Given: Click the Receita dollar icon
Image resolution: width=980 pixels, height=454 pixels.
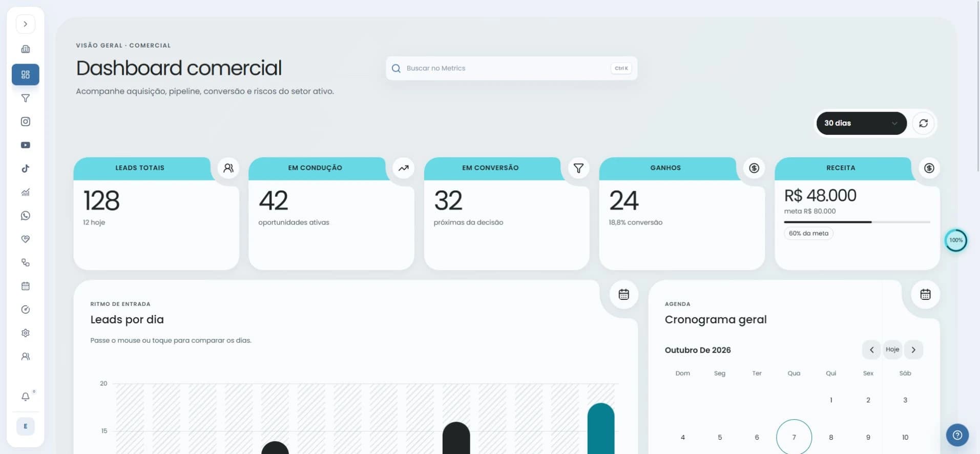Looking at the screenshot, I should click(x=929, y=168).
